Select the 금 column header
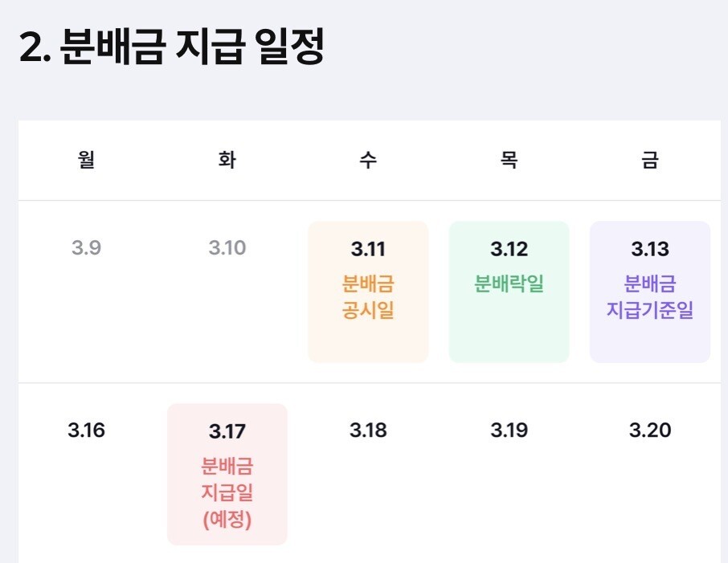Screen dimensions: 728x563 pyautogui.click(x=649, y=161)
